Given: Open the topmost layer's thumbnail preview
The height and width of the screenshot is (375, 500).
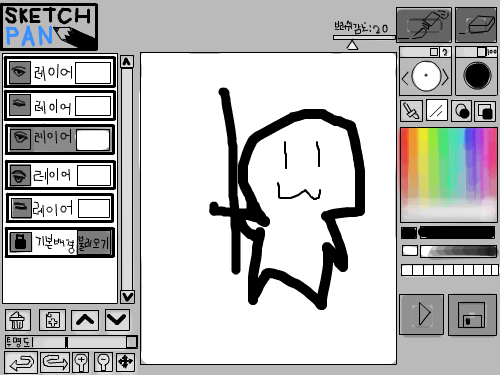Looking at the screenshot, I should pyautogui.click(x=93, y=72).
